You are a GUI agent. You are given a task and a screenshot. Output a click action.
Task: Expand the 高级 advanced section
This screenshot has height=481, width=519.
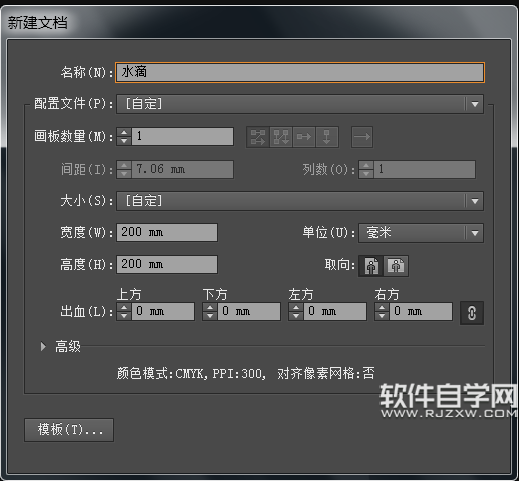click(43, 347)
